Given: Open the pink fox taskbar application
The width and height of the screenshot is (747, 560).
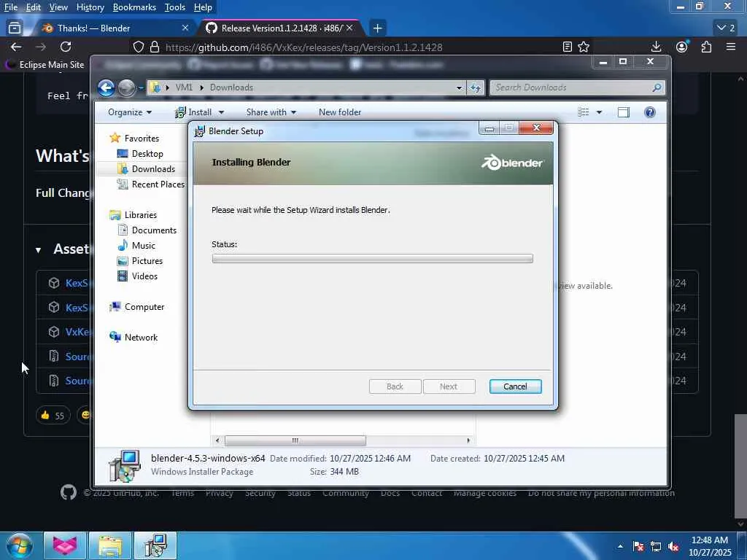Looking at the screenshot, I should tap(65, 545).
